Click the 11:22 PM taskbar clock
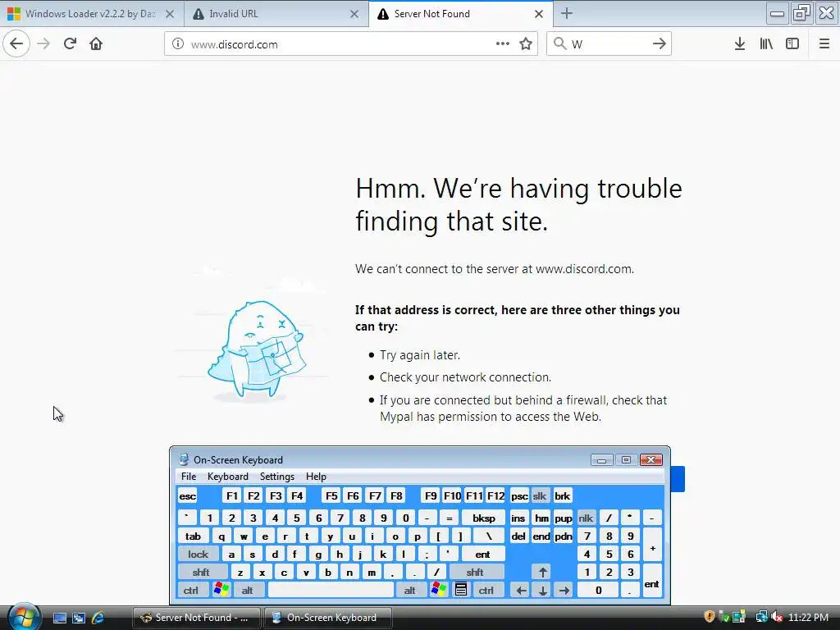This screenshot has width=840, height=630. pos(809,618)
